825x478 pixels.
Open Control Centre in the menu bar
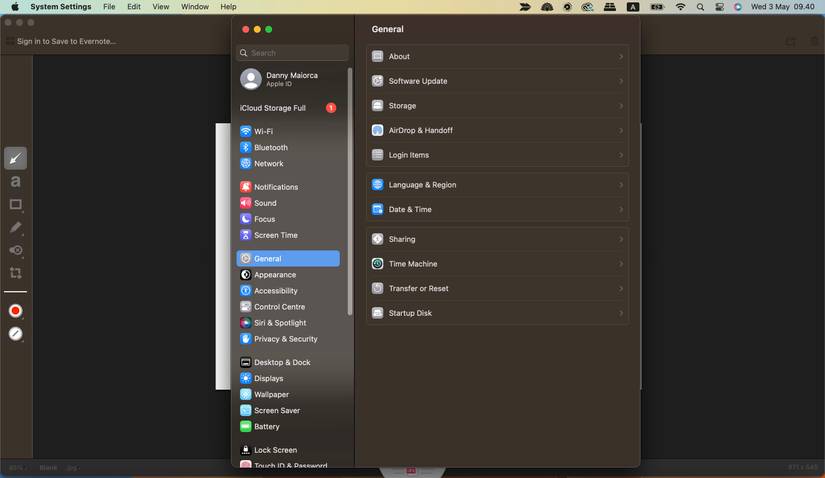(x=719, y=6)
